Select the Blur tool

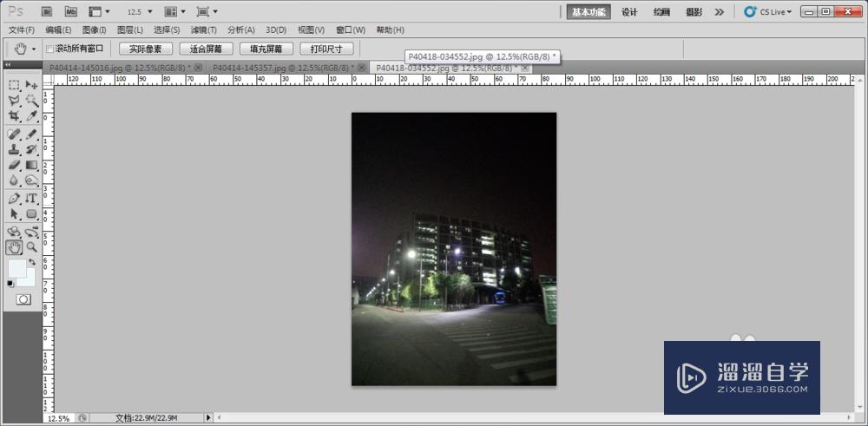(15, 180)
